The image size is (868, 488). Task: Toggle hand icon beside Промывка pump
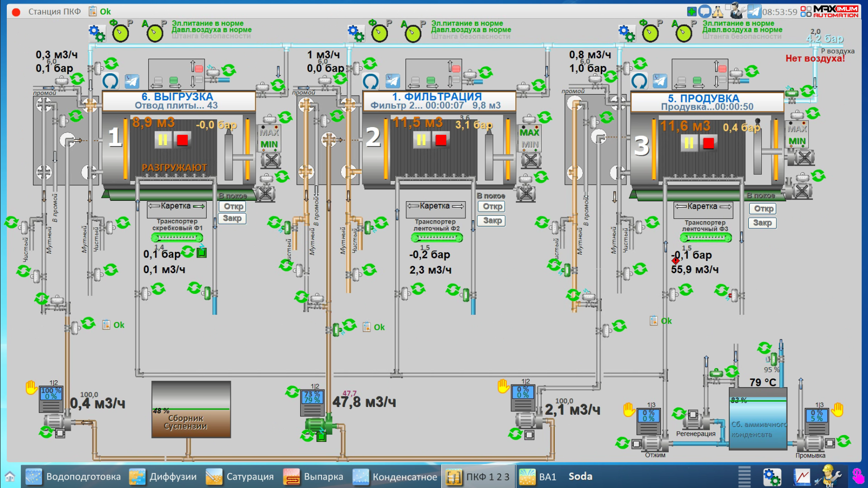tap(837, 410)
